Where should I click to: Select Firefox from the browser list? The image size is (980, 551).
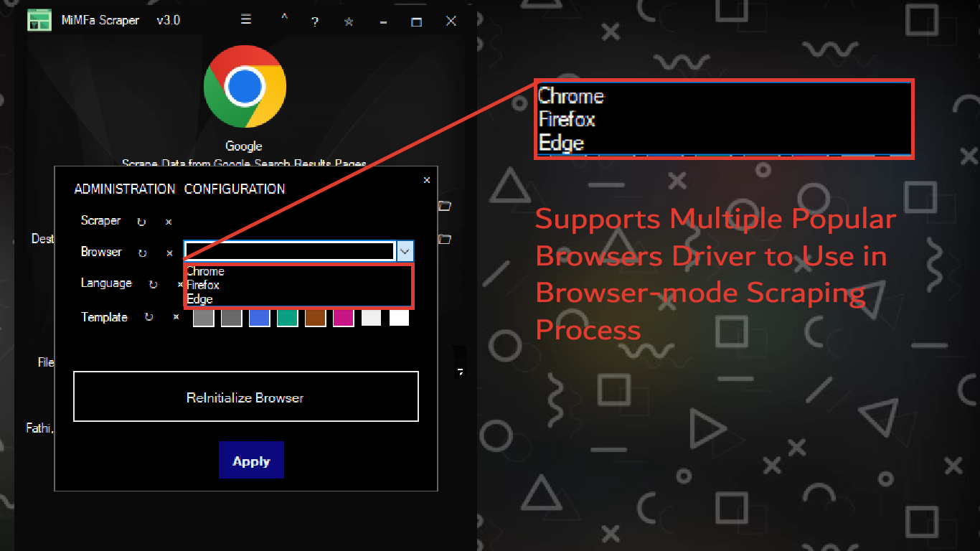point(203,285)
